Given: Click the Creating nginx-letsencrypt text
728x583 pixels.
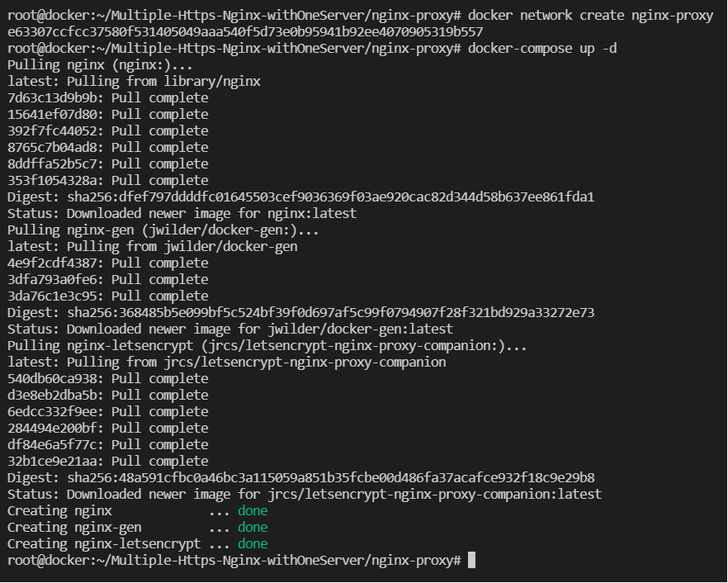Looking at the screenshot, I should [x=104, y=543].
